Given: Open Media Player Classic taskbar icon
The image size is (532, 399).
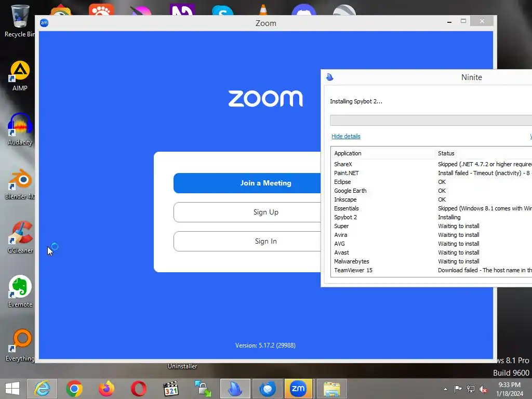Looking at the screenshot, I should click(170, 389).
